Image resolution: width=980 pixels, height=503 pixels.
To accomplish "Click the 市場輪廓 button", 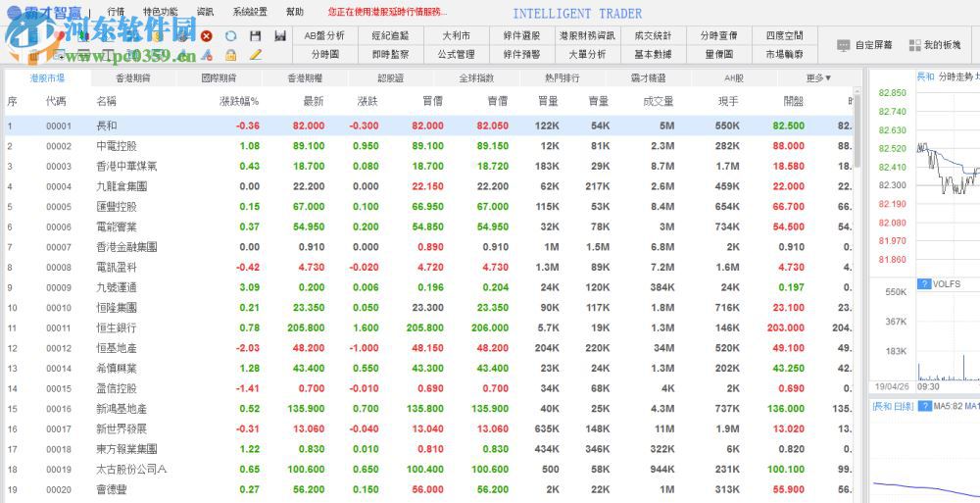I will pyautogui.click(x=784, y=55).
